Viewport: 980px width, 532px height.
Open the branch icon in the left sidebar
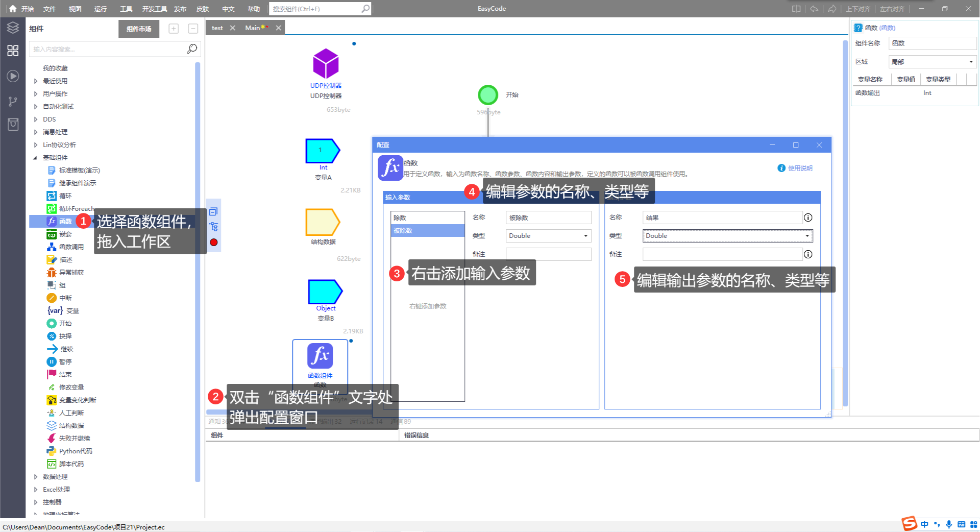(13, 102)
